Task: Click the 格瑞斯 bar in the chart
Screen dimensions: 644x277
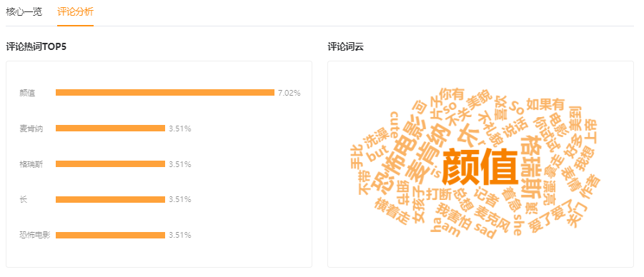Action: point(111,164)
